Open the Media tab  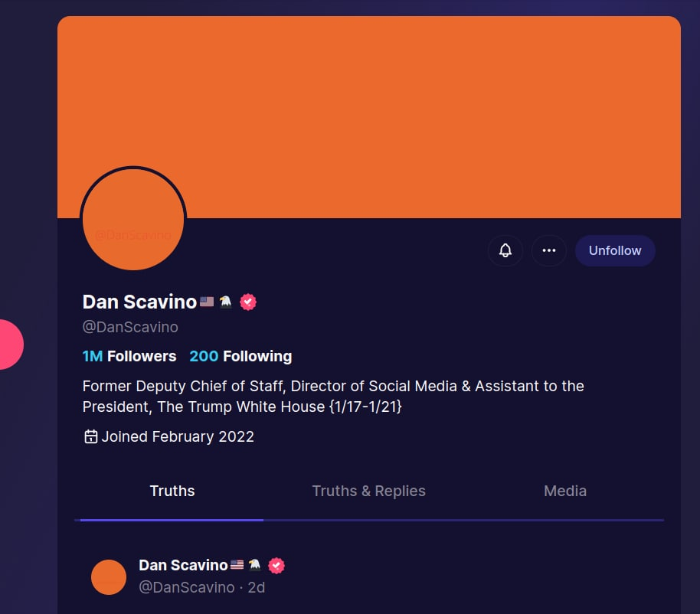(x=565, y=491)
